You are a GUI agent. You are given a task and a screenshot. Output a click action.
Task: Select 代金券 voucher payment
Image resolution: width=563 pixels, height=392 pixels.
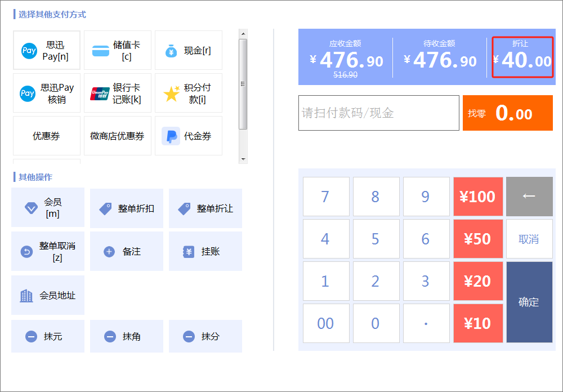point(189,136)
